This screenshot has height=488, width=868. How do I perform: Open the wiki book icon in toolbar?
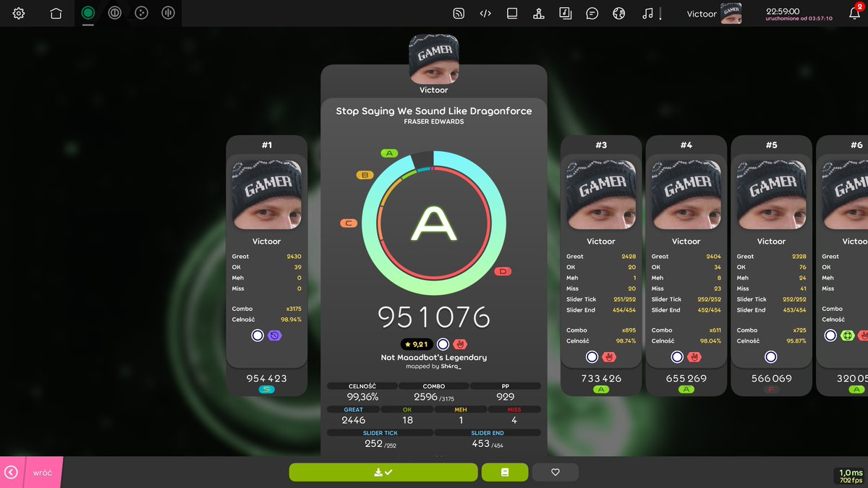[x=512, y=13]
